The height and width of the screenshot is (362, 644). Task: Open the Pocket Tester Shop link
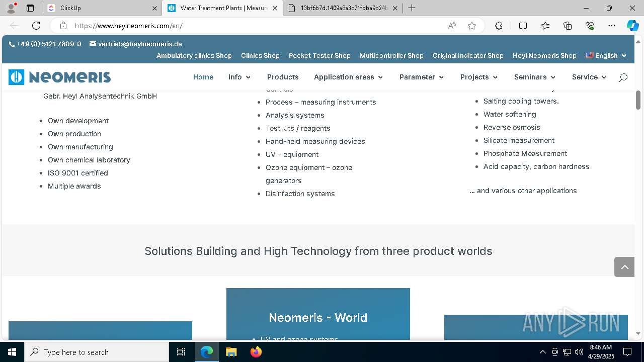point(319,56)
